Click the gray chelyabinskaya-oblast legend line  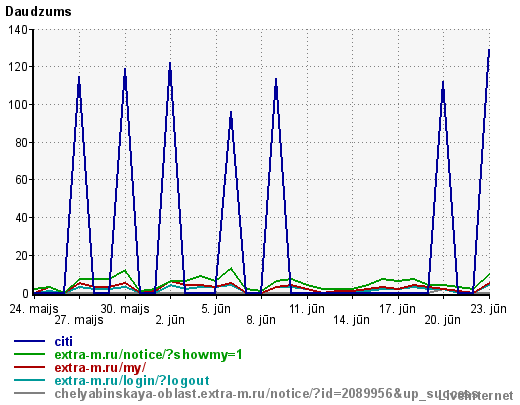tap(29, 393)
